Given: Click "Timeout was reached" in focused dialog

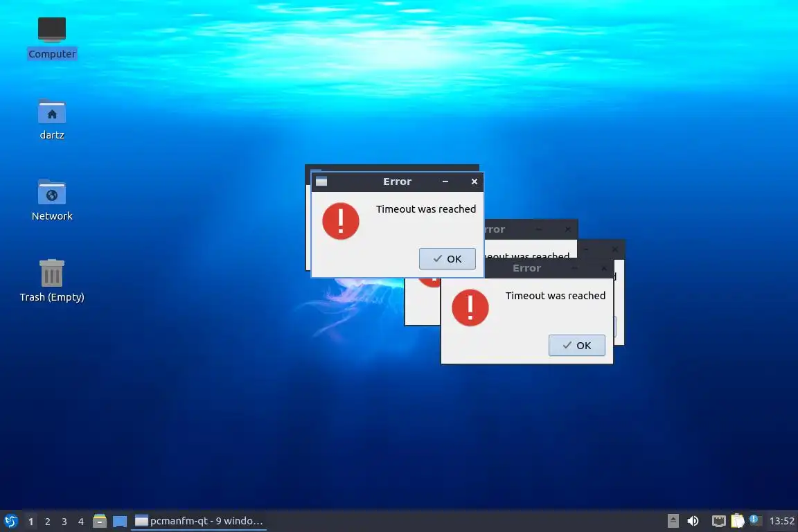Looking at the screenshot, I should [426, 209].
